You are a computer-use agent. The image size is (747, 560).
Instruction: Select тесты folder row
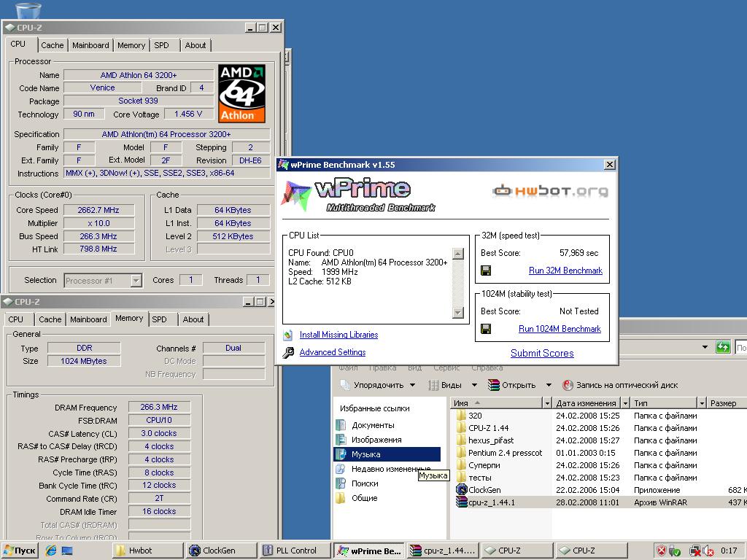pos(480,478)
